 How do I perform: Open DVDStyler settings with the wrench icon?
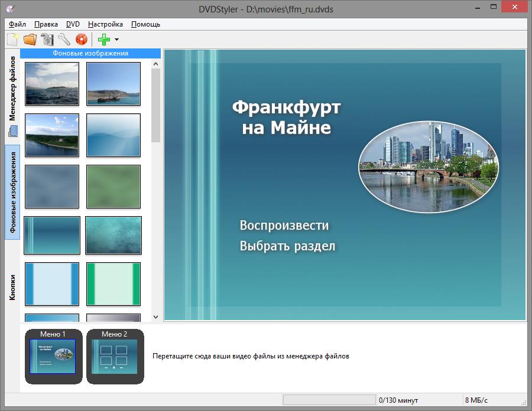click(x=64, y=40)
